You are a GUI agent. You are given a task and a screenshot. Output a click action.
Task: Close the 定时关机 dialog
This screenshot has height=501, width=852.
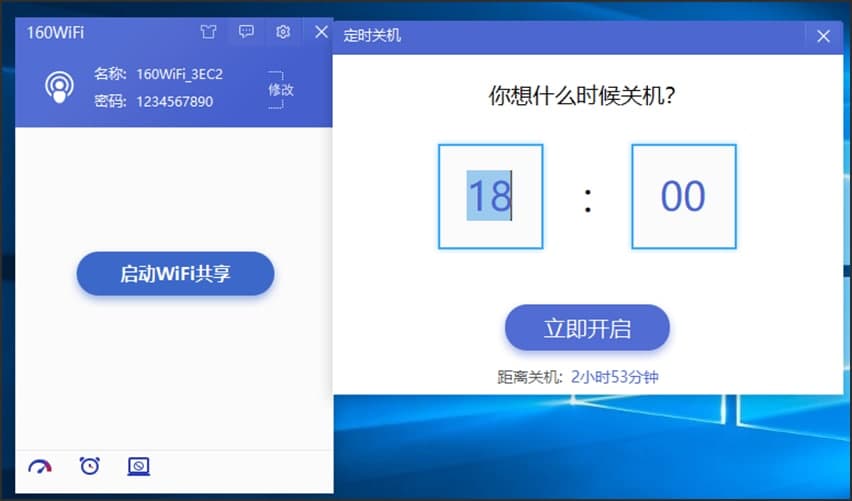tap(823, 36)
